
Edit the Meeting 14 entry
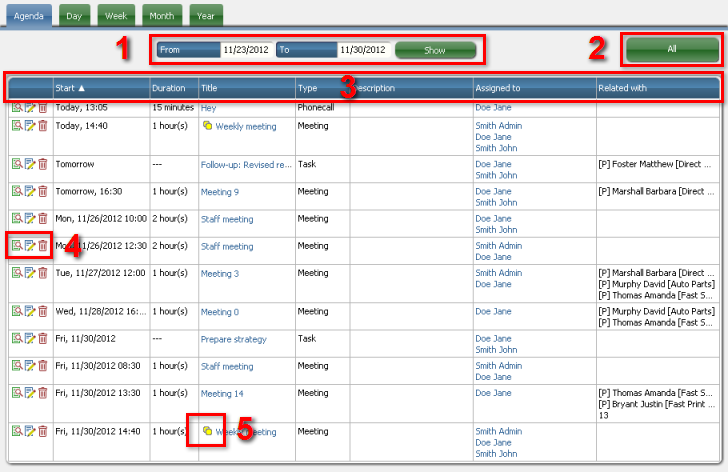click(x=30, y=394)
